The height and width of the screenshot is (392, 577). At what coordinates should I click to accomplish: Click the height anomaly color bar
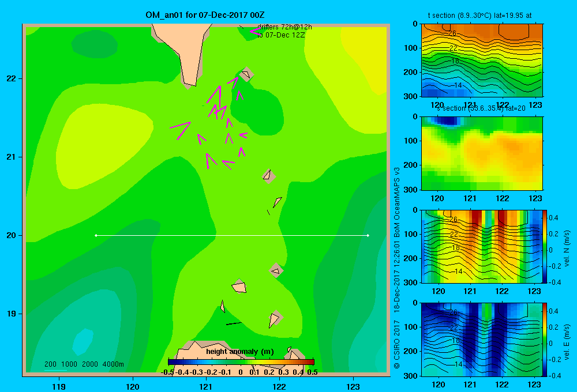241,362
